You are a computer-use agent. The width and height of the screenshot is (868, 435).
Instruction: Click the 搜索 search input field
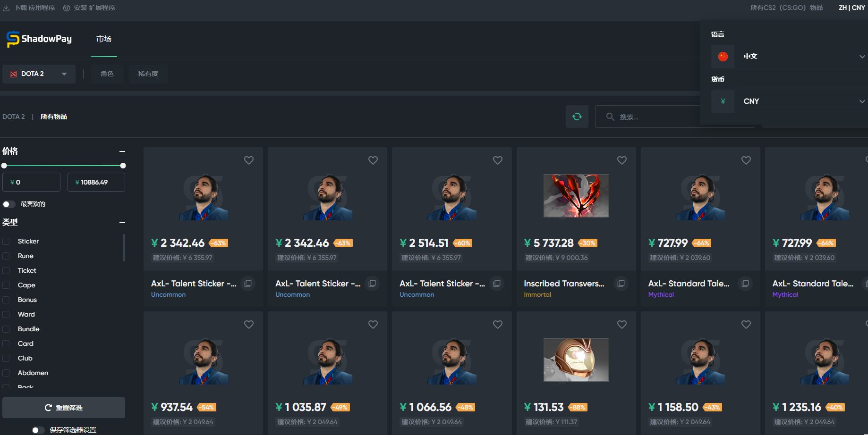[675, 117]
